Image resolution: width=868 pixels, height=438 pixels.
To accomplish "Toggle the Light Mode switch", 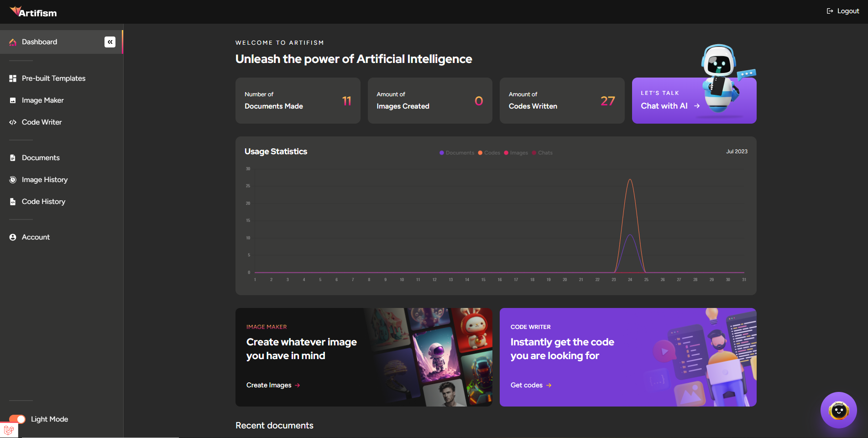I will 17,419.
